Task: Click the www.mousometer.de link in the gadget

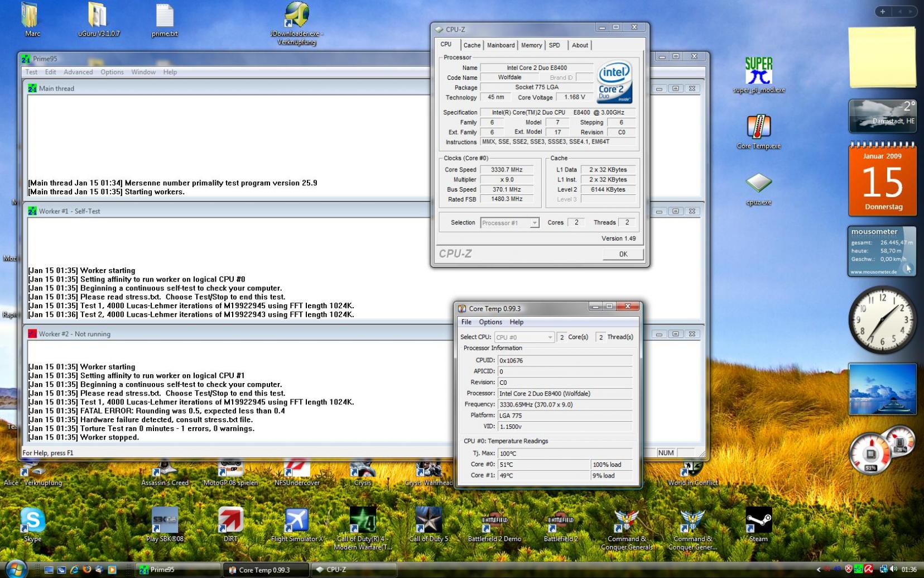Action: coord(874,272)
